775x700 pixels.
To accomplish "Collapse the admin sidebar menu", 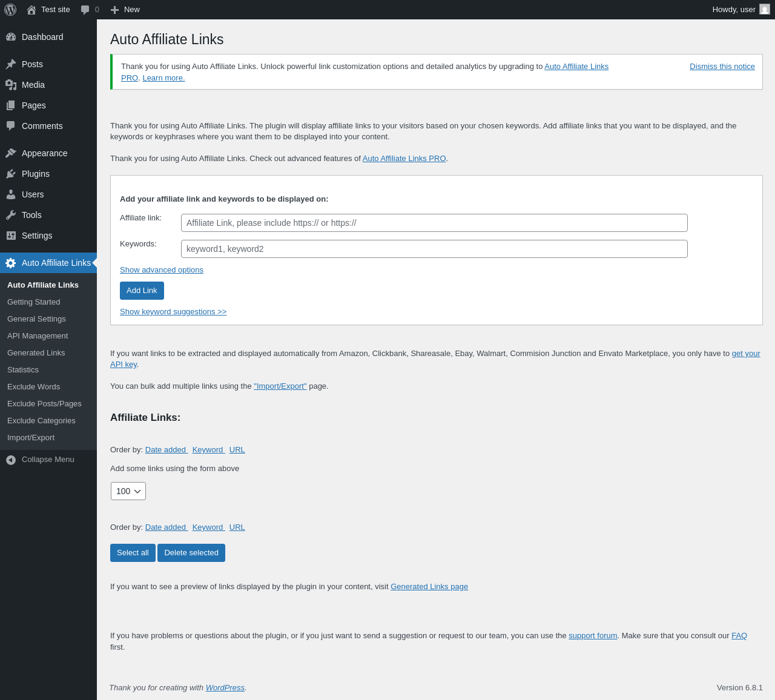I will click(40, 460).
